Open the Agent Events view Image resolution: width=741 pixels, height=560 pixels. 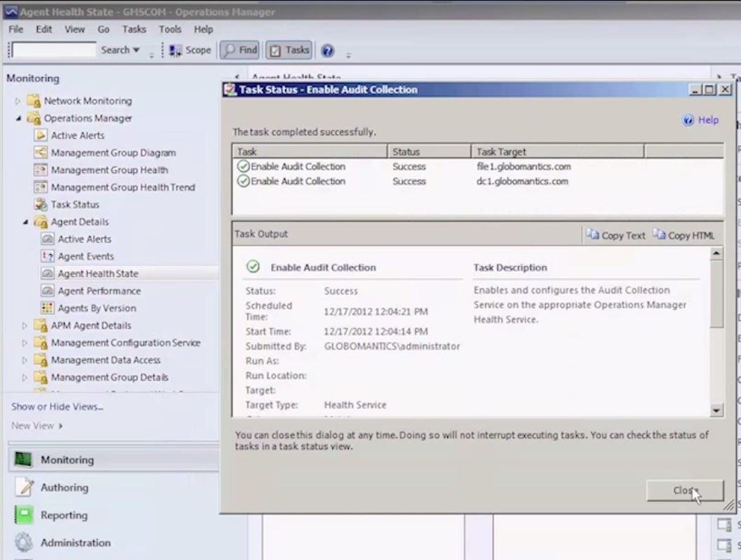click(85, 257)
